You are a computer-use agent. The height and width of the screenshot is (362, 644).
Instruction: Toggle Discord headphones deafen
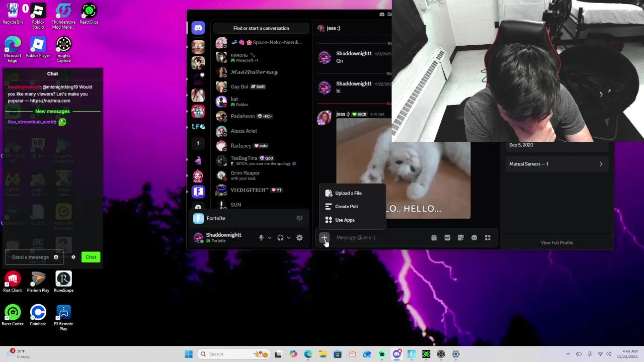pyautogui.click(x=280, y=238)
